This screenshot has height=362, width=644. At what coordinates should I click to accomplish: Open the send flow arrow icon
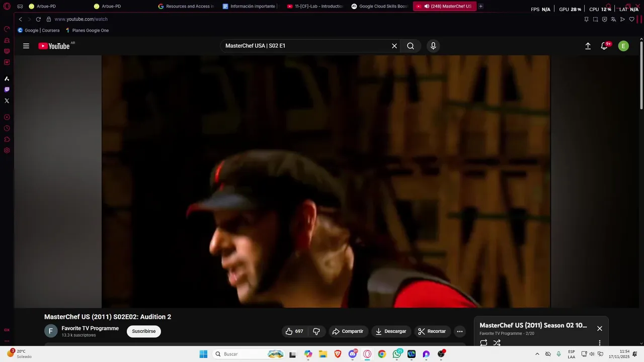[x=622, y=19]
